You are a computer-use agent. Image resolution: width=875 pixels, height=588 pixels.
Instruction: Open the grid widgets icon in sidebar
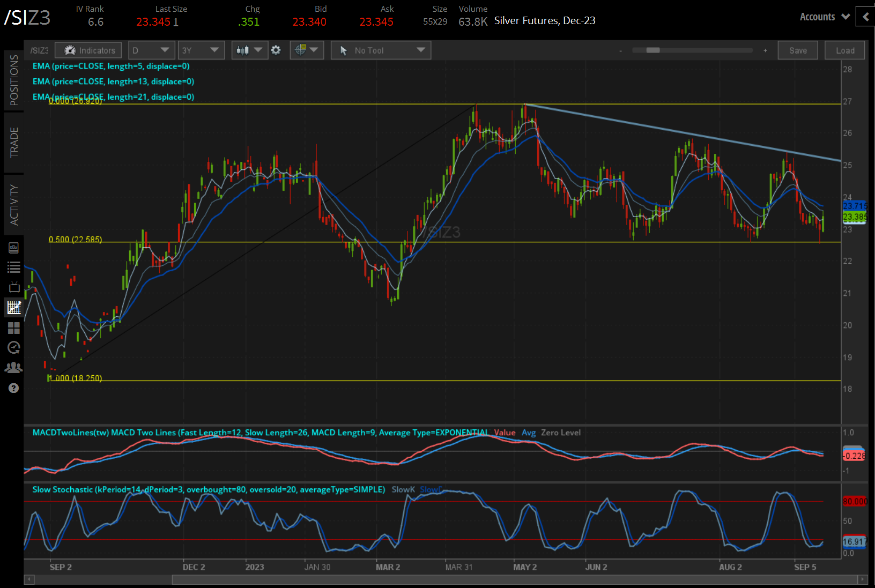click(x=14, y=328)
